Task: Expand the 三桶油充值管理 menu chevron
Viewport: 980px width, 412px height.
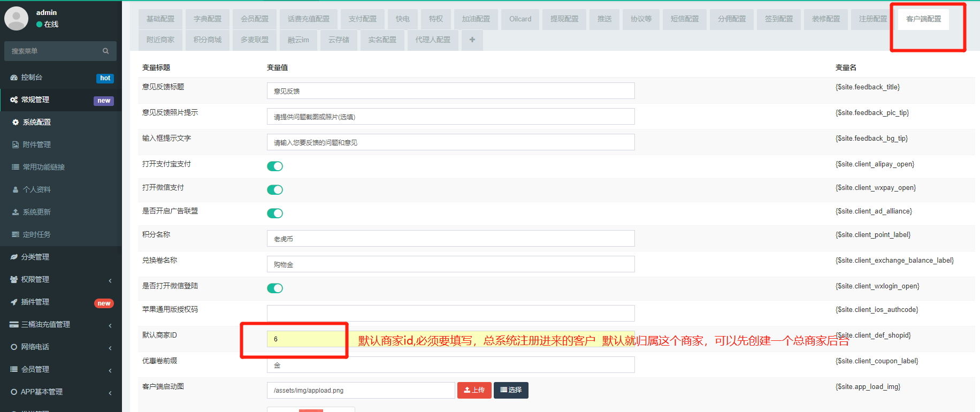Action: coord(110,325)
